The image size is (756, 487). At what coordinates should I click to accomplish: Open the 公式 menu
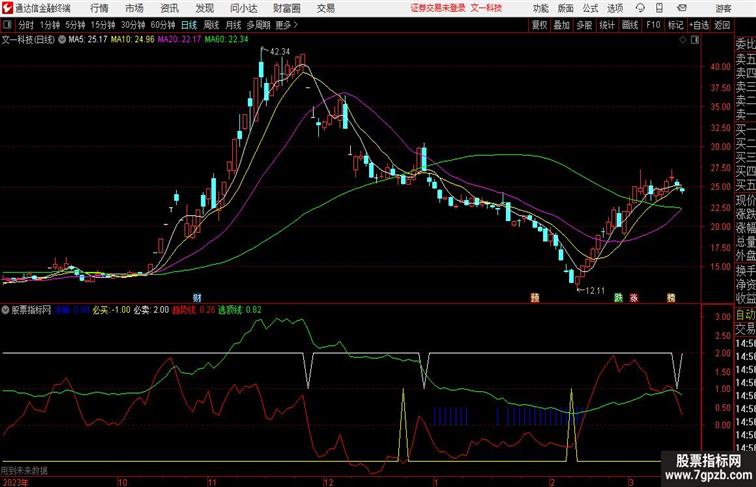click(590, 8)
